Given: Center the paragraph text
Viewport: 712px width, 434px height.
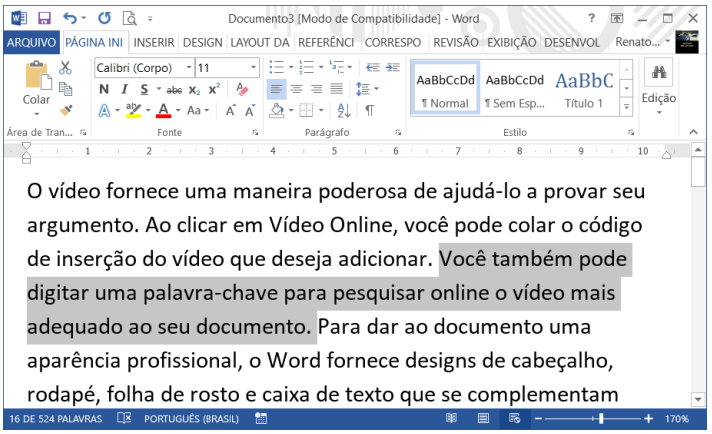Looking at the screenshot, I should tap(297, 89).
